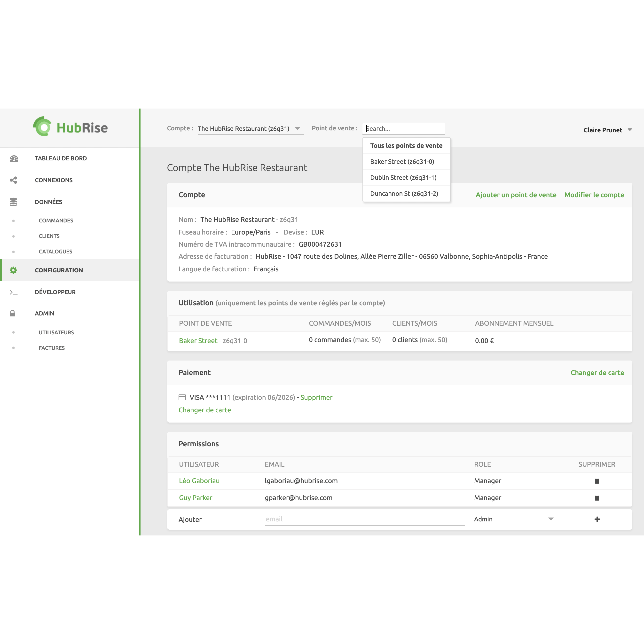Viewport: 644px width, 644px height.
Task: Choose Duncannon St (z6q31-2) option
Action: [404, 194]
